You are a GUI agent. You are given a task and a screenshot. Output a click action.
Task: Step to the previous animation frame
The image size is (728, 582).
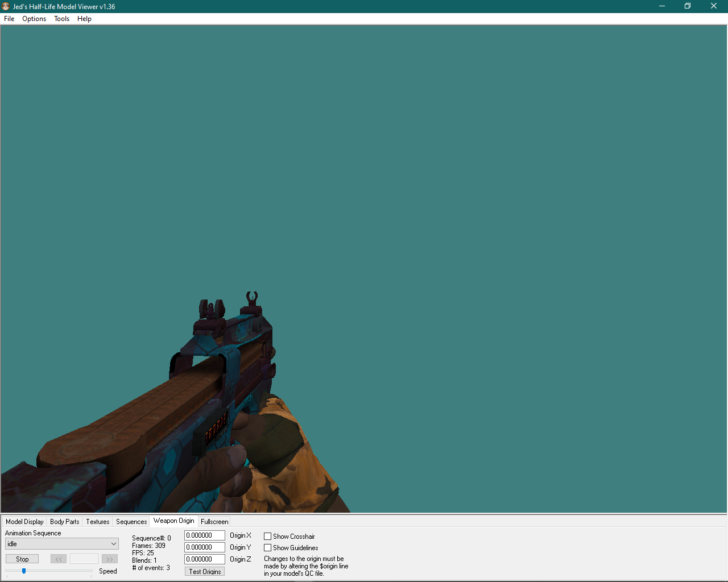coord(59,559)
